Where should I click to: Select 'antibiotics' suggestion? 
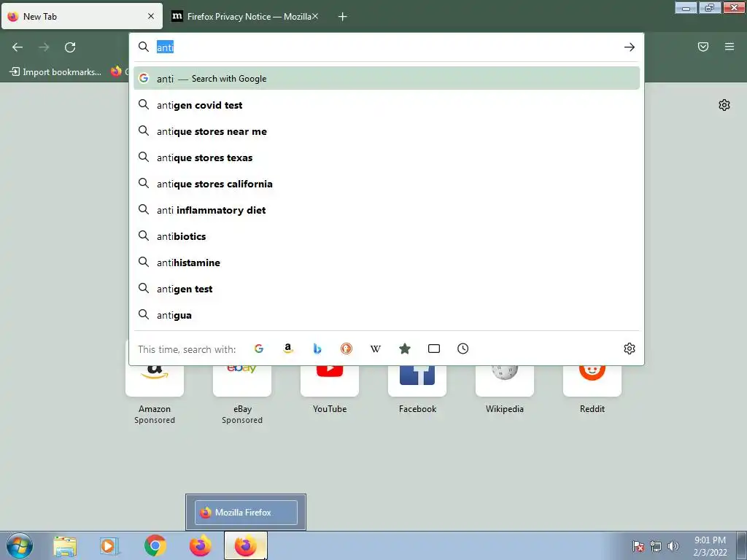click(387, 236)
